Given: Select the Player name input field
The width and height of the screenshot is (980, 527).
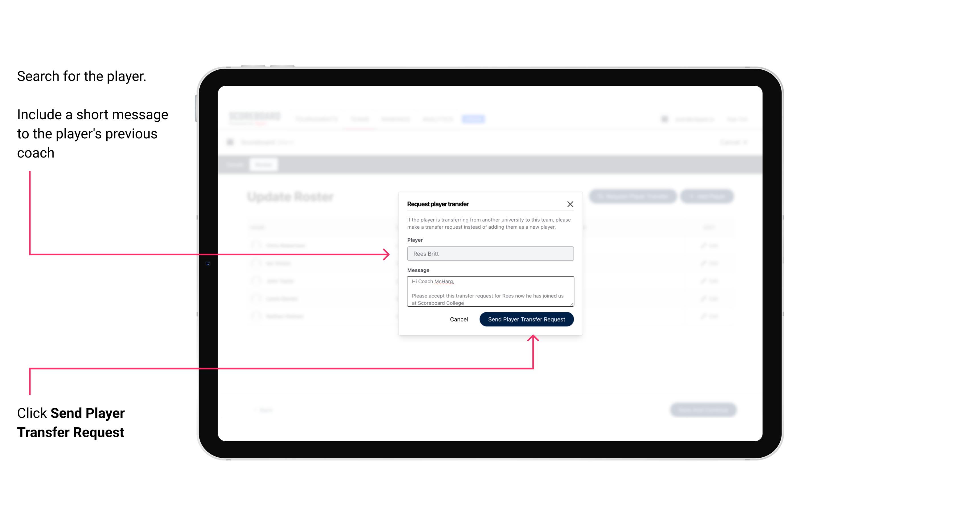Looking at the screenshot, I should [490, 254].
